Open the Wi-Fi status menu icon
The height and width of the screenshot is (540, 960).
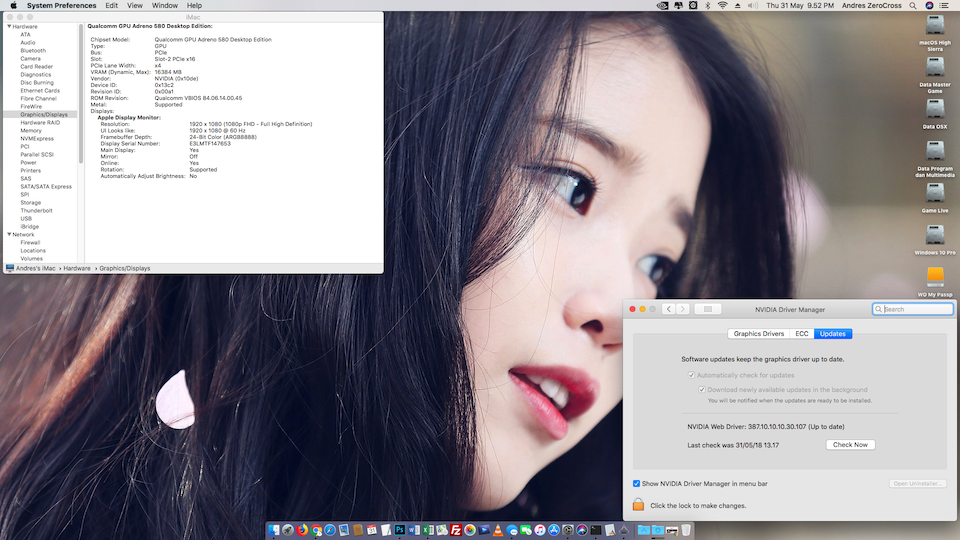[x=722, y=6]
